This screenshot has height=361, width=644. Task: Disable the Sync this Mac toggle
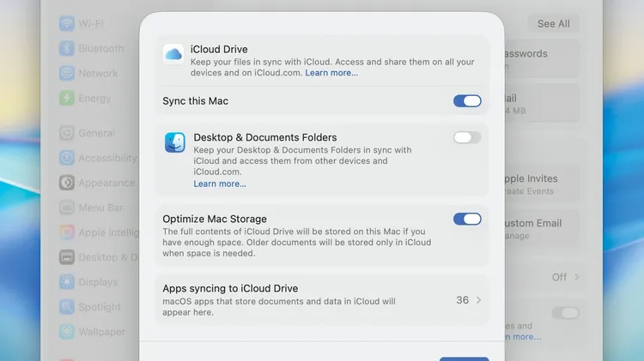click(467, 101)
